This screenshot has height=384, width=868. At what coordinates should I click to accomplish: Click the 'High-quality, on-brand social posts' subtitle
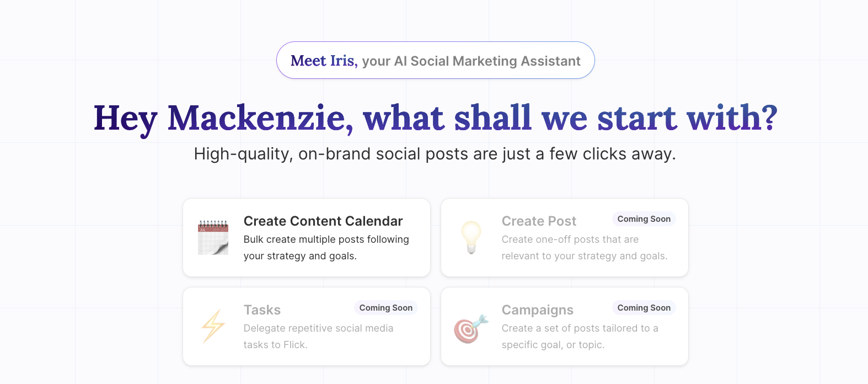435,154
